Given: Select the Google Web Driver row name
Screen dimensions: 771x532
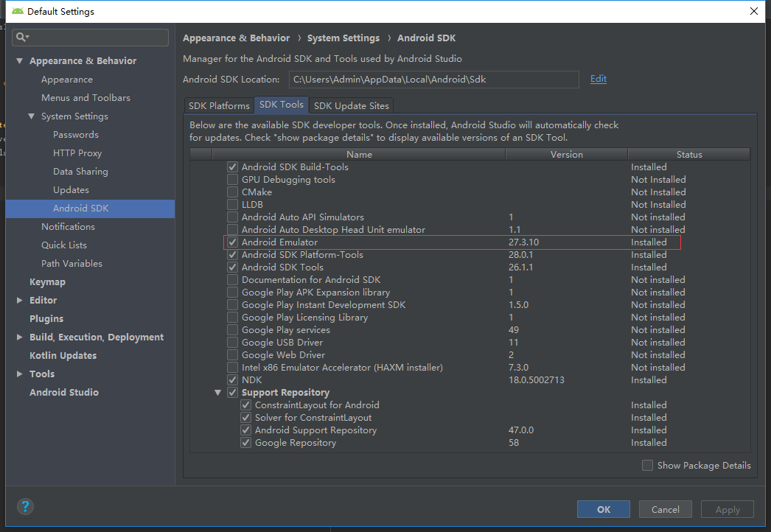Looking at the screenshot, I should pos(283,355).
